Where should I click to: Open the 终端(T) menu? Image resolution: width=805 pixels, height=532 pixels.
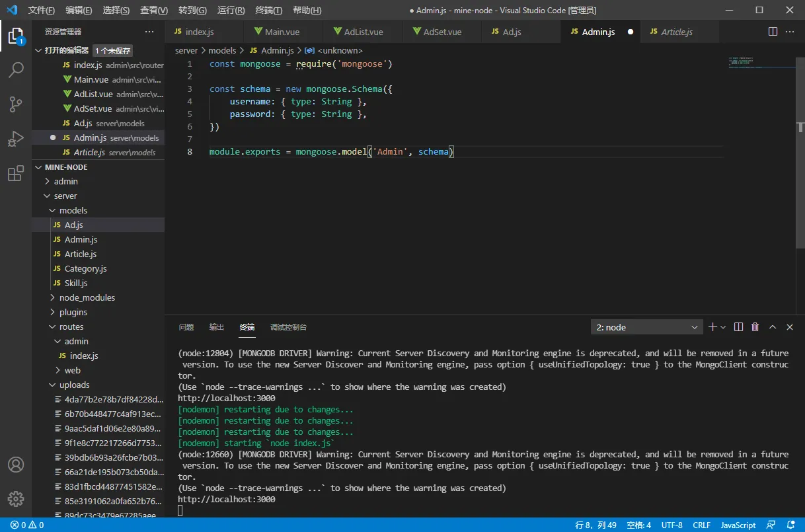pos(268,11)
